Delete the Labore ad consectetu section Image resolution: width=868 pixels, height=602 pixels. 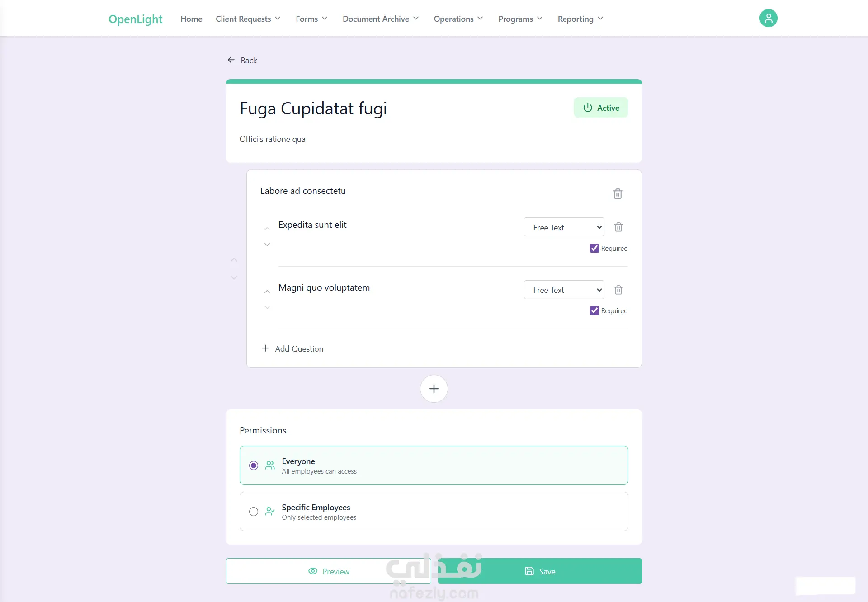(x=618, y=194)
